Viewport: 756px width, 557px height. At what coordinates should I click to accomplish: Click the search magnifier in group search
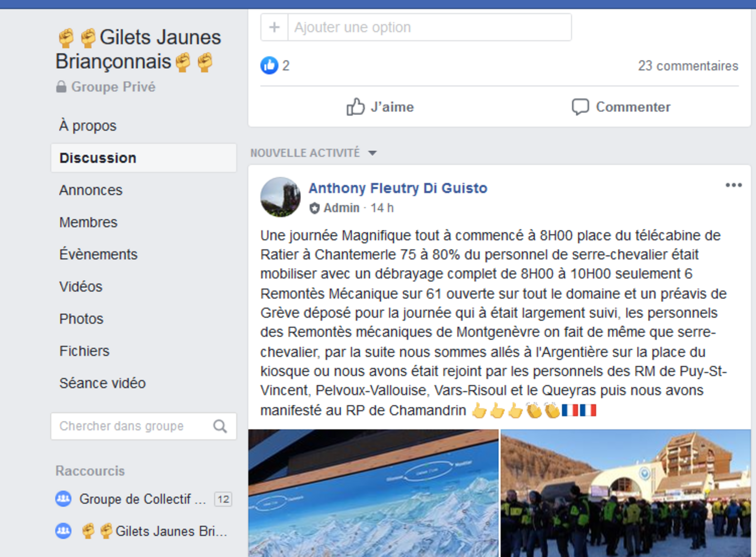pos(220,426)
